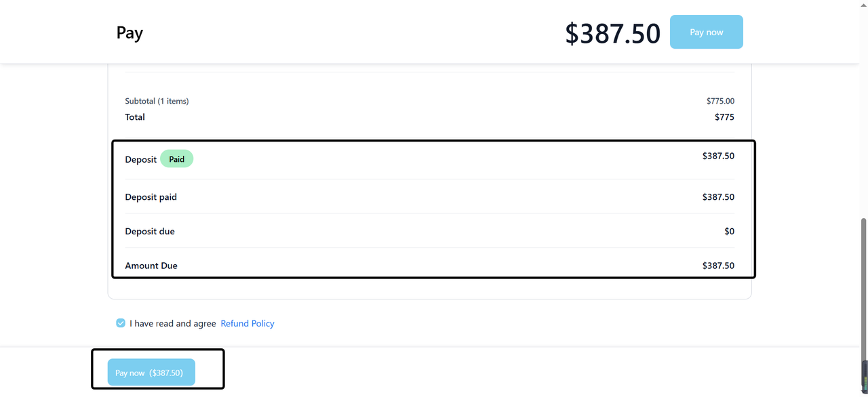The image size is (868, 397).
Task: Click the Deposit paid $387.50 value
Action: coord(718,197)
